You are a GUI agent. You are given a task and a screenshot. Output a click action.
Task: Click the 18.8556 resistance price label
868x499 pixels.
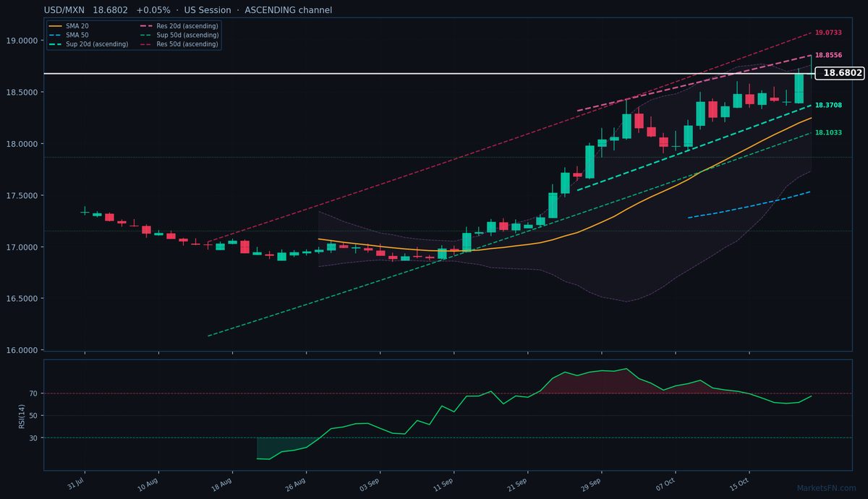click(828, 55)
